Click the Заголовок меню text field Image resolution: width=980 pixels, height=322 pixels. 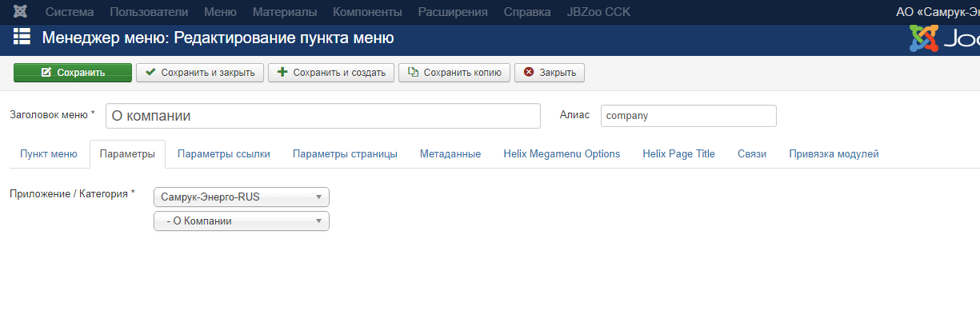322,116
